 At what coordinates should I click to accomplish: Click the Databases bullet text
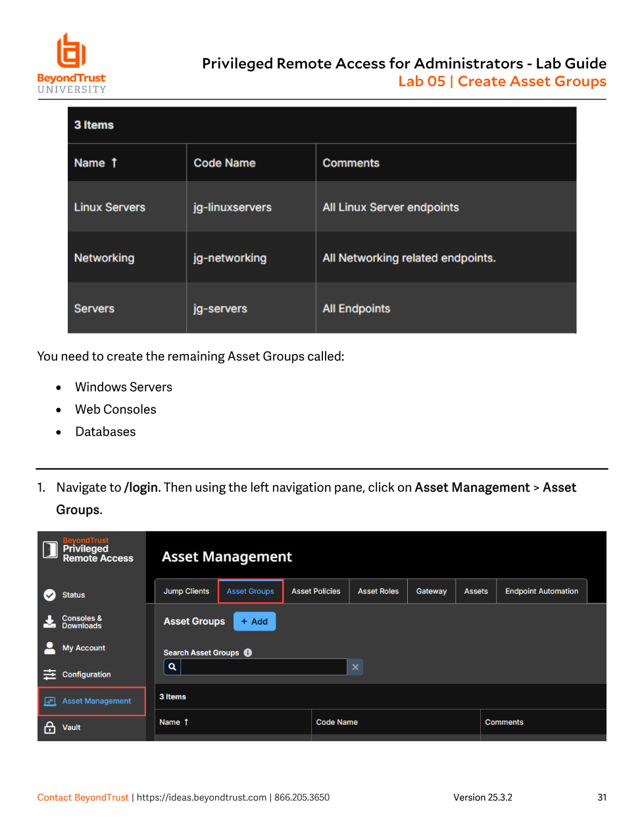pos(105,432)
